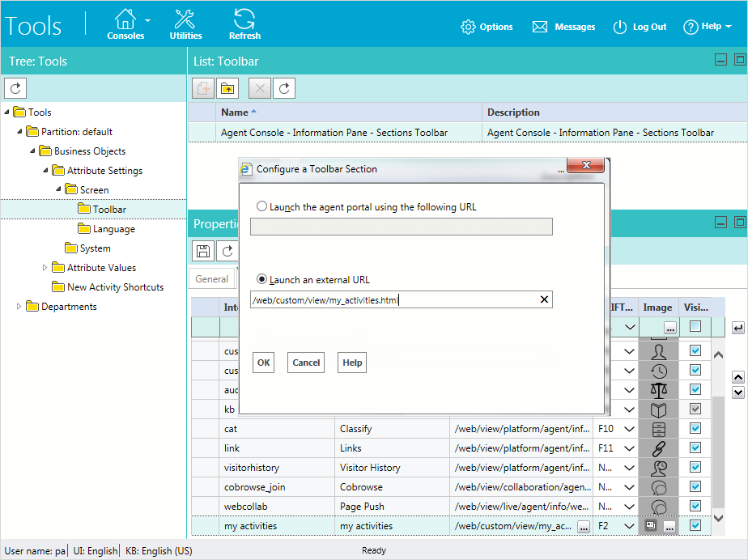Toggle Visible checkbox for my activities row
The width and height of the screenshot is (748, 560).
[695, 526]
